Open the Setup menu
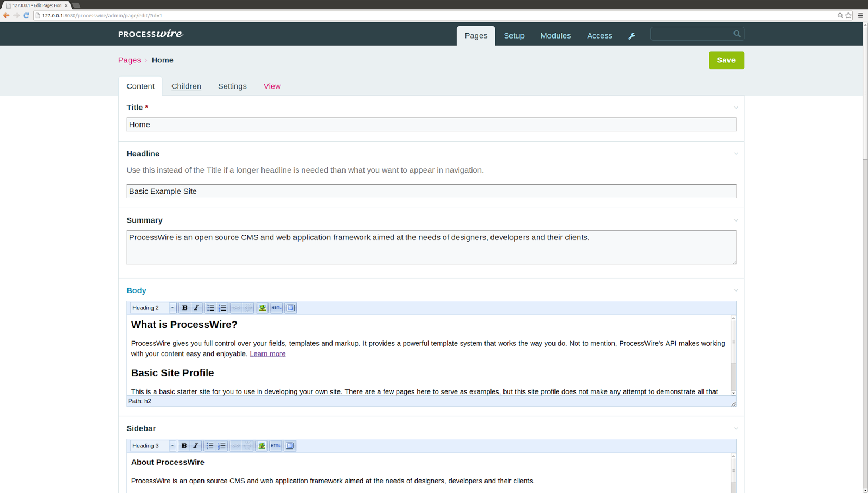 (514, 36)
